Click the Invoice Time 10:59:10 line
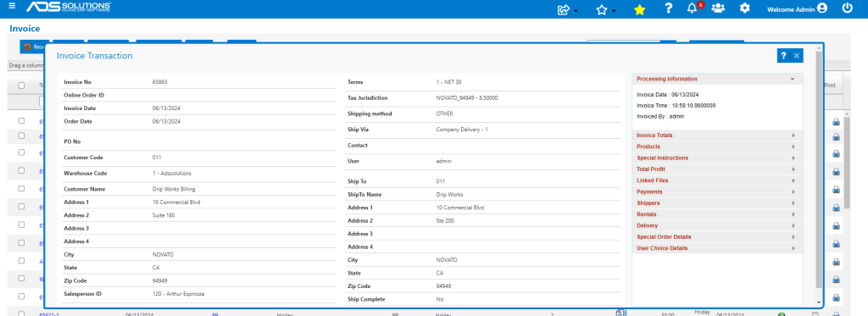The width and height of the screenshot is (868, 316). [676, 105]
